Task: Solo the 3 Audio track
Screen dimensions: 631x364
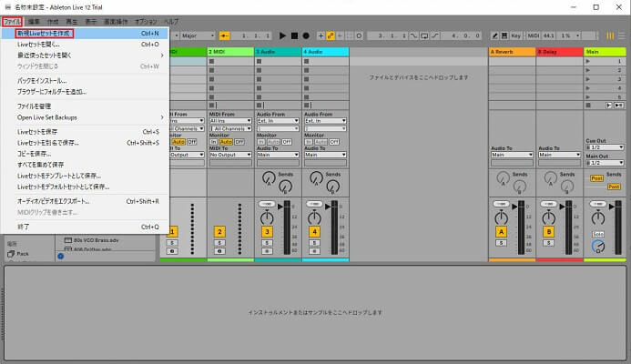Action: pos(267,243)
